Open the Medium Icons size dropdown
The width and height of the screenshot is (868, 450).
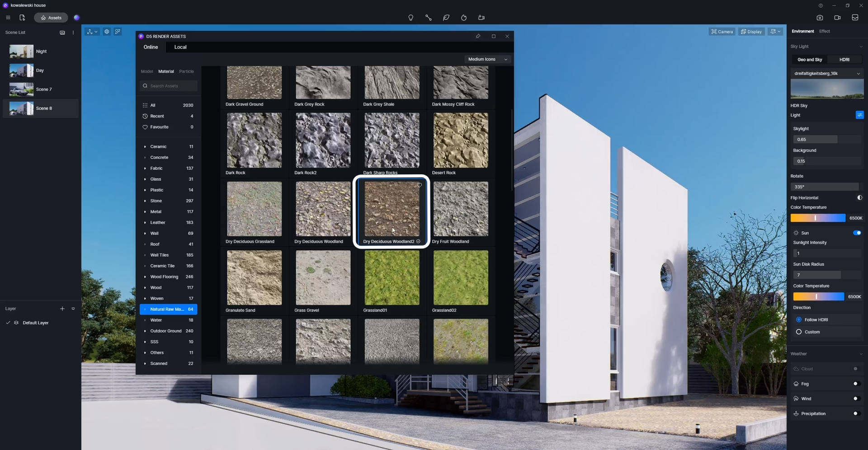[x=487, y=59]
